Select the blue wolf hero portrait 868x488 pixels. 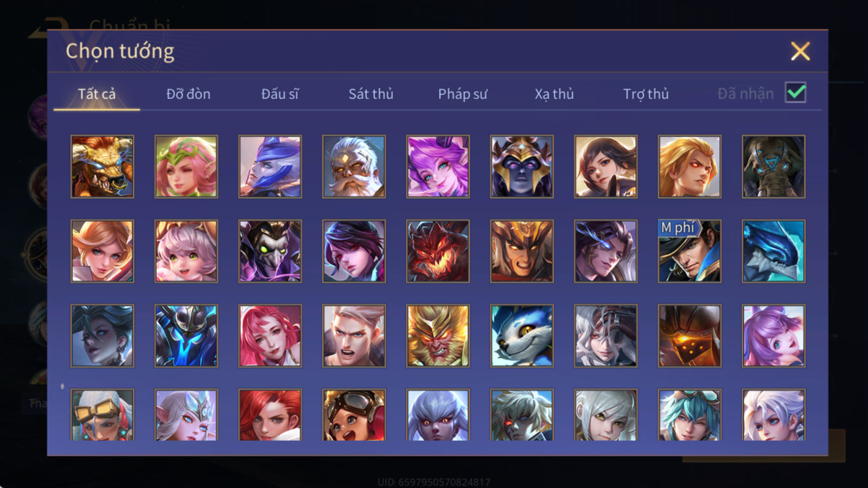(522, 336)
